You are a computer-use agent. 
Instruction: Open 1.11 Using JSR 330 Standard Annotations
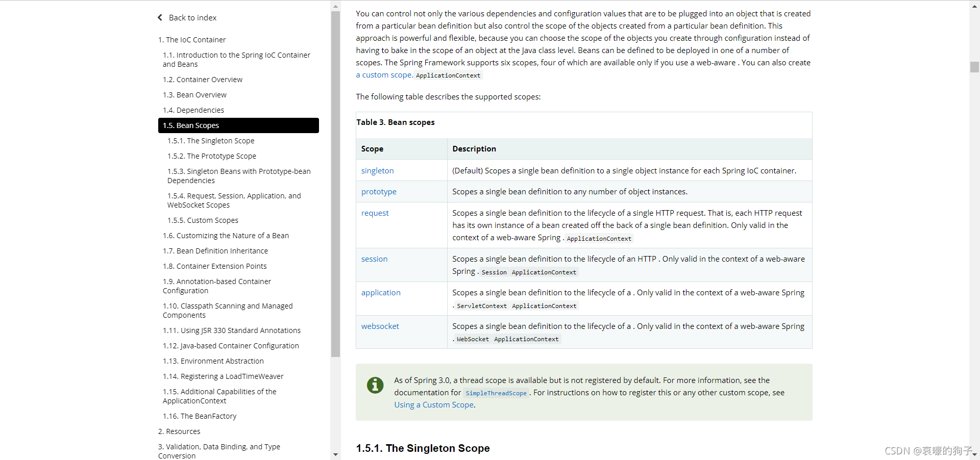click(x=232, y=330)
